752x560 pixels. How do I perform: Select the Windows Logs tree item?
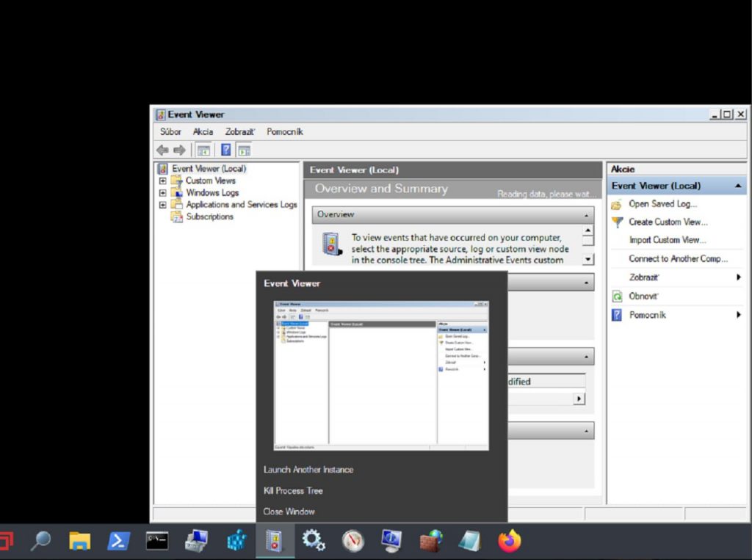click(x=212, y=193)
